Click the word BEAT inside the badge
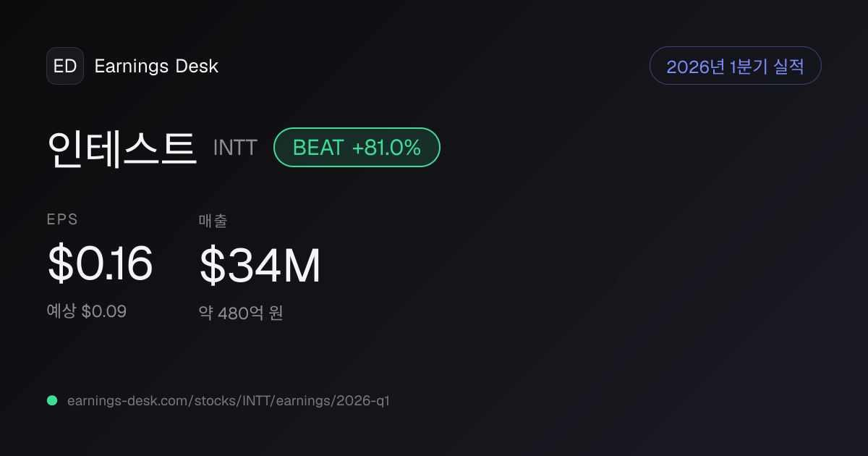Viewport: 868px width, 456px height. click(x=318, y=148)
